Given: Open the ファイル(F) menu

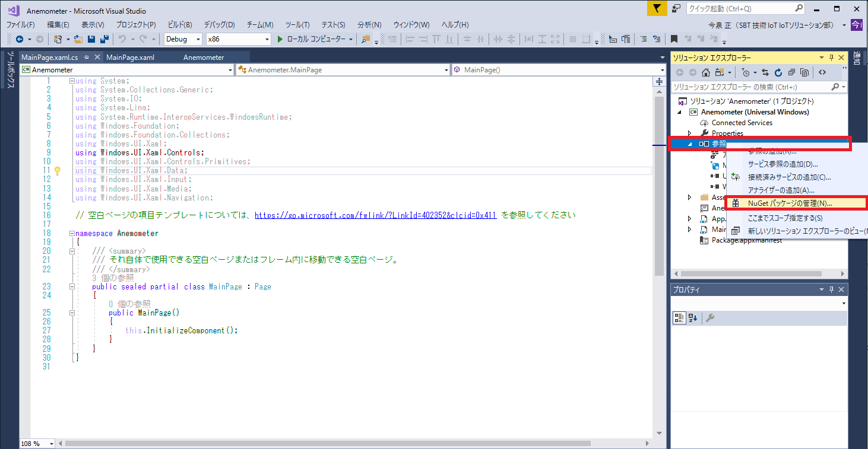Looking at the screenshot, I should coord(21,24).
